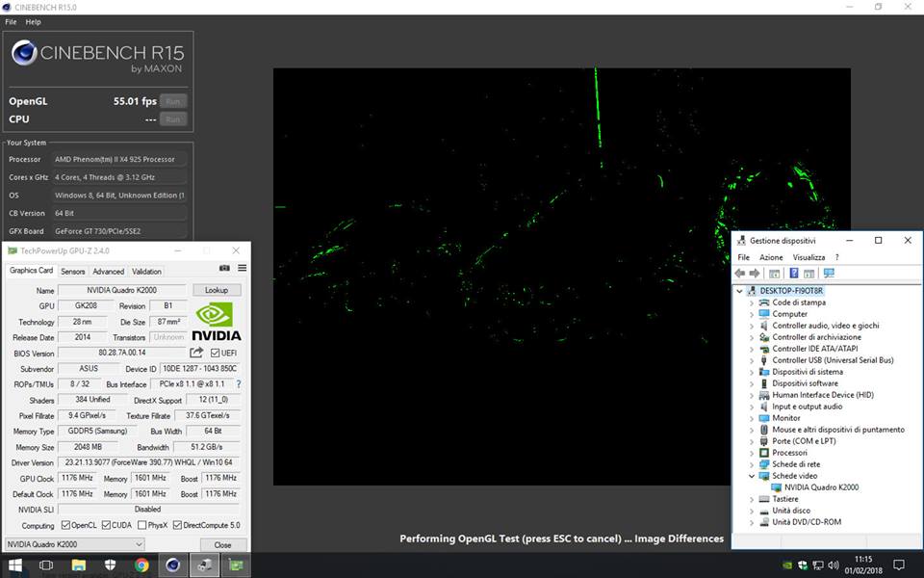924x578 pixels.
Task: Expand Controller USB node
Action: [x=752, y=360]
